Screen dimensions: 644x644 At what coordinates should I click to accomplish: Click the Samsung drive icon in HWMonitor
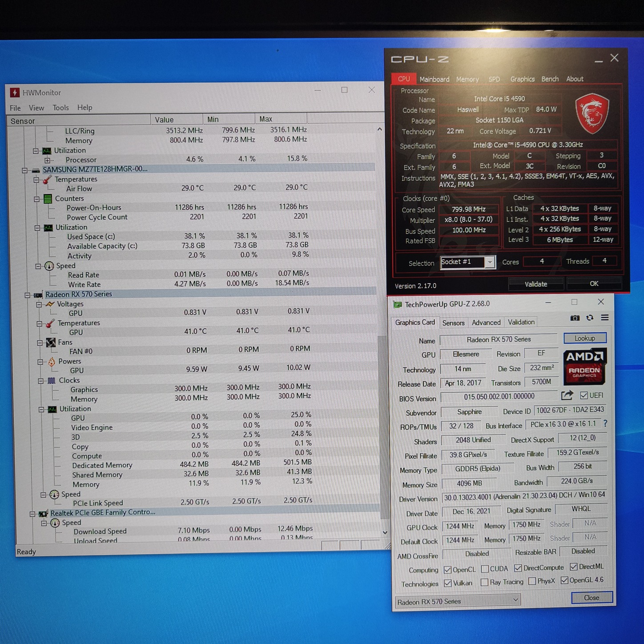coord(36,170)
